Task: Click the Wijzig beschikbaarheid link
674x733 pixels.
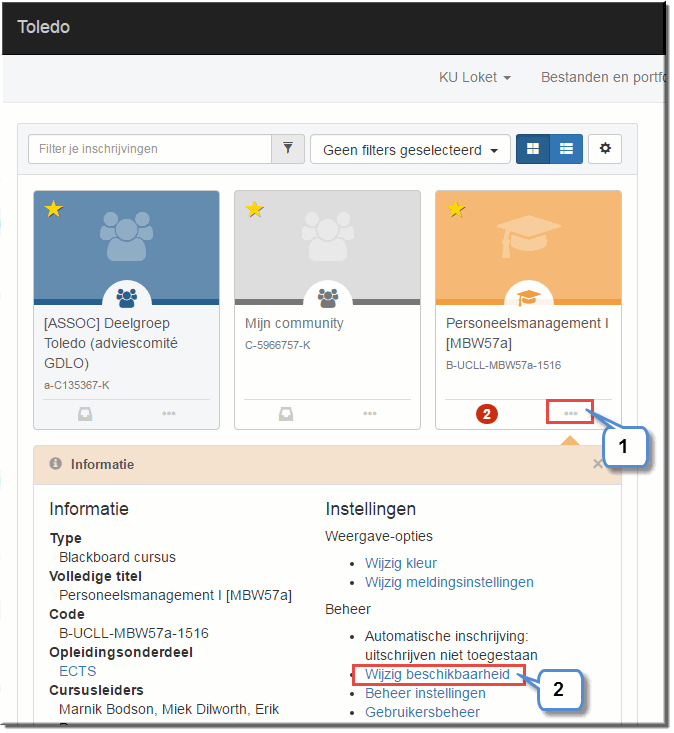Action: (437, 675)
